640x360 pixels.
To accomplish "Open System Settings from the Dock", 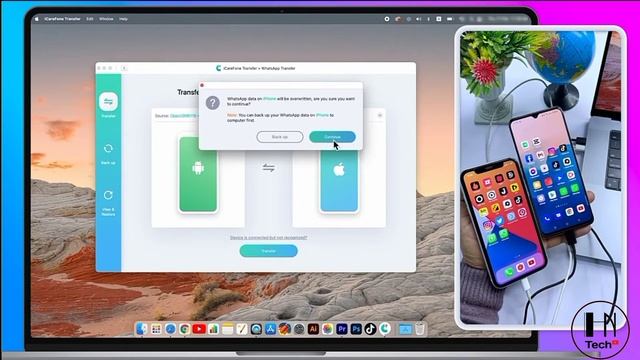I will point(299,329).
